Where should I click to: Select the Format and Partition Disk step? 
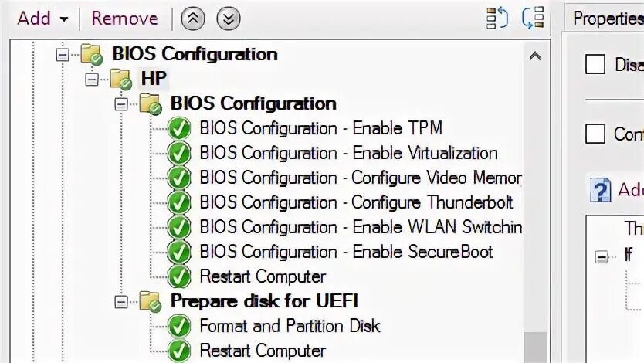point(290,326)
